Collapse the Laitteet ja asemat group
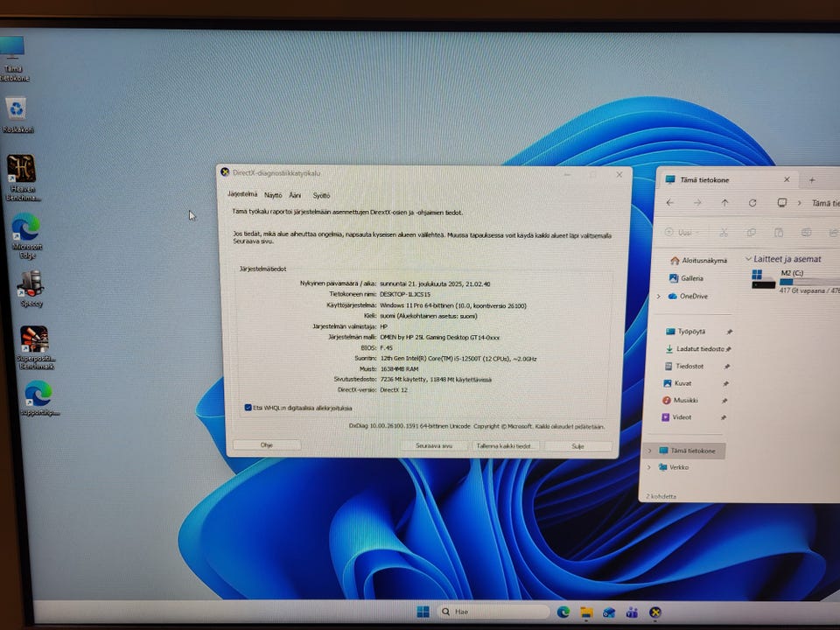The width and height of the screenshot is (840, 630). (748, 259)
